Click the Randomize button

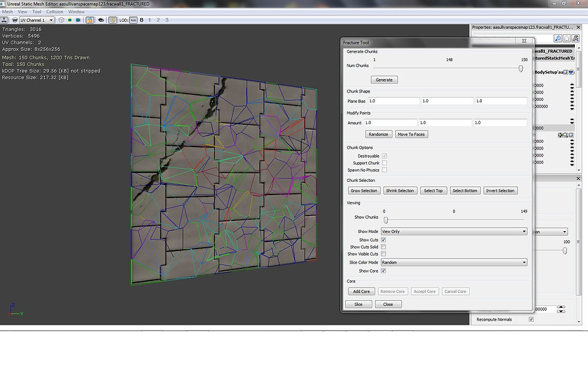pos(379,134)
